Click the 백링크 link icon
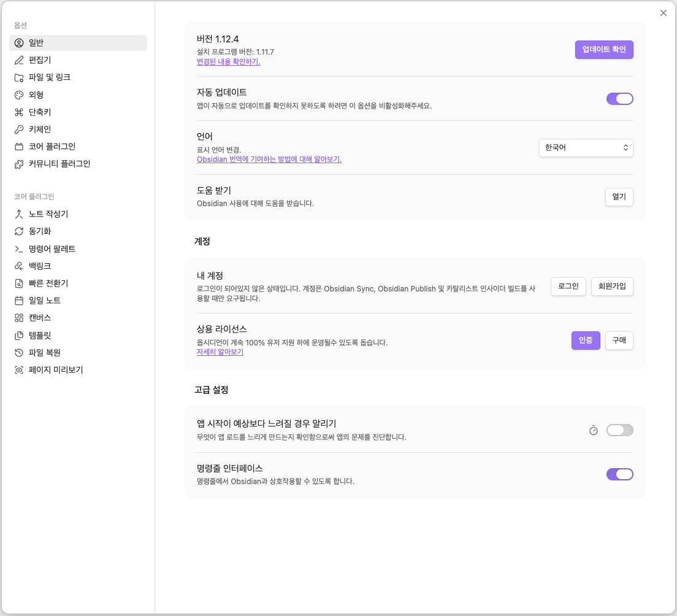This screenshot has width=677, height=616. (x=19, y=266)
